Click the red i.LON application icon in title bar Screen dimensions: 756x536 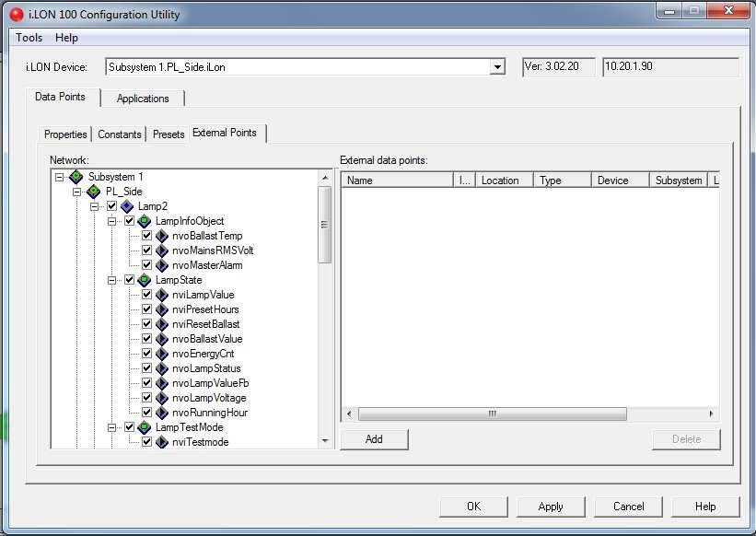[x=17, y=15]
